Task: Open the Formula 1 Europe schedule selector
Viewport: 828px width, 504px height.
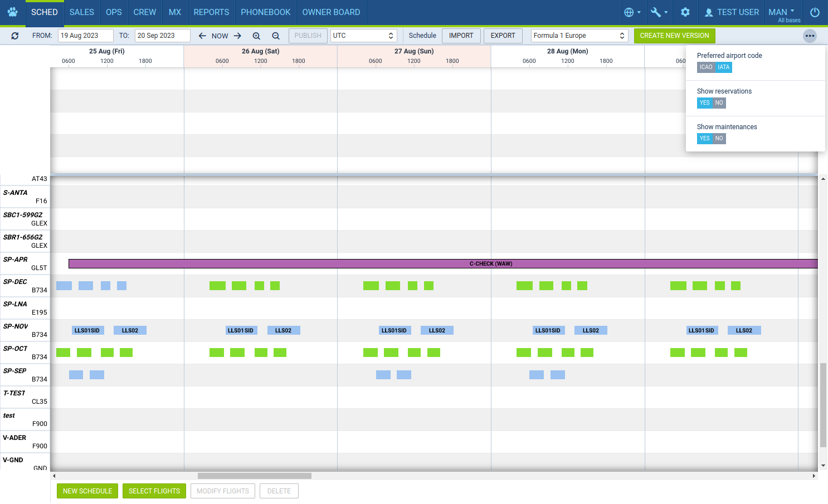Action: [579, 35]
